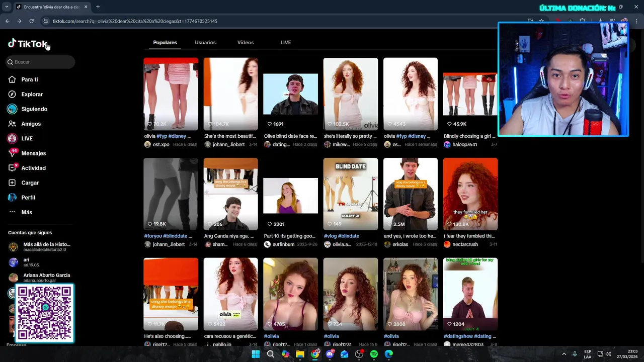Viewport: 644px width, 362px height.
Task: Open followed account Ariana Aburto Garcia
Action: click(x=40, y=278)
